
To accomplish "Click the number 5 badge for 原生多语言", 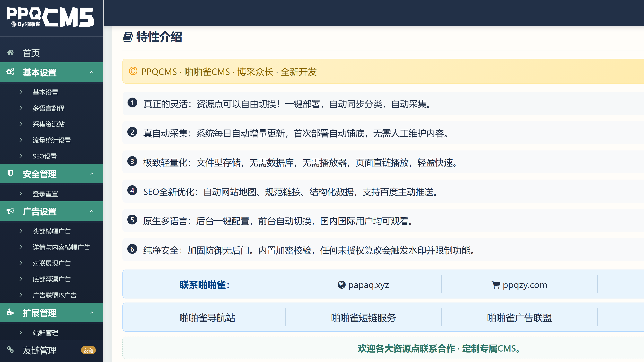I will pyautogui.click(x=132, y=220).
